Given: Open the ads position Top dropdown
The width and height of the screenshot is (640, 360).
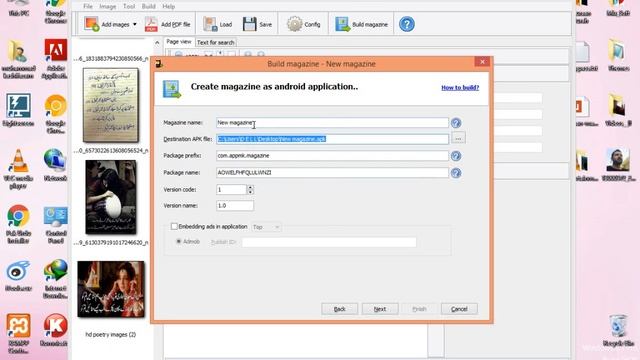Looking at the screenshot, I should click(266, 227).
